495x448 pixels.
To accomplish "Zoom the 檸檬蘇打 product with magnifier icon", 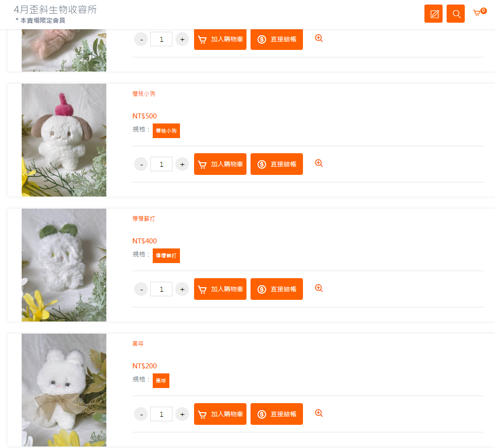I will coord(319,288).
